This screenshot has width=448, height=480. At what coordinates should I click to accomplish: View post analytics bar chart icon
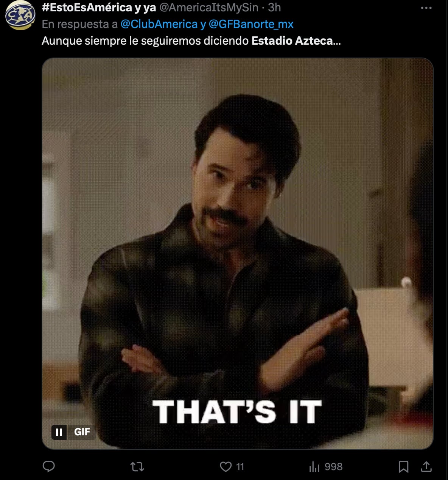314,467
